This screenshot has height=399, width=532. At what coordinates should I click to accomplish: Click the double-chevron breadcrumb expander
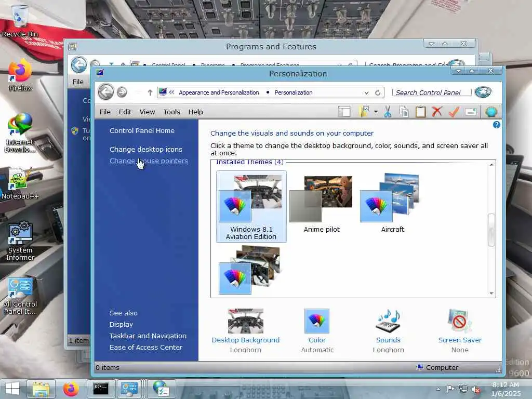click(171, 92)
